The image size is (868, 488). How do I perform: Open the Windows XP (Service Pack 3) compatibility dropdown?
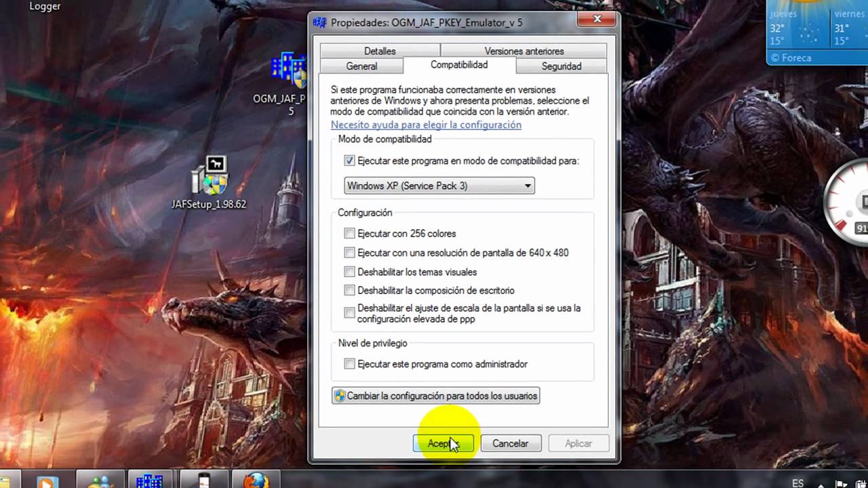439,186
